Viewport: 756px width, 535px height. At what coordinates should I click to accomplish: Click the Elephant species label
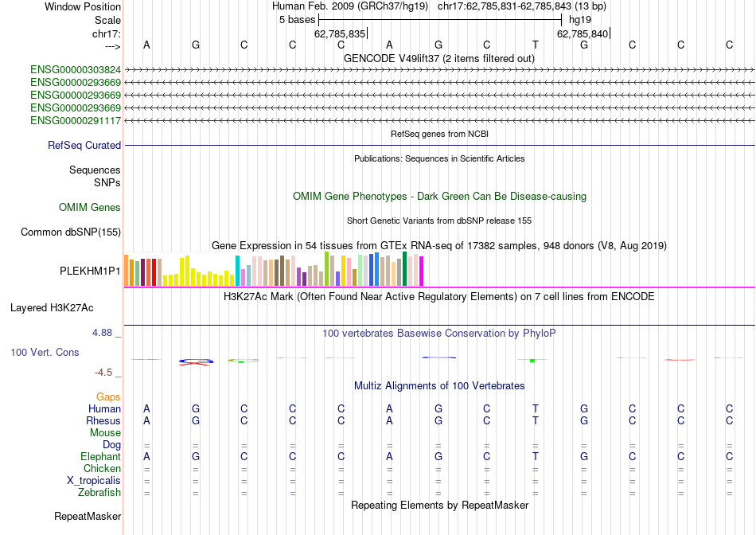[101, 456]
